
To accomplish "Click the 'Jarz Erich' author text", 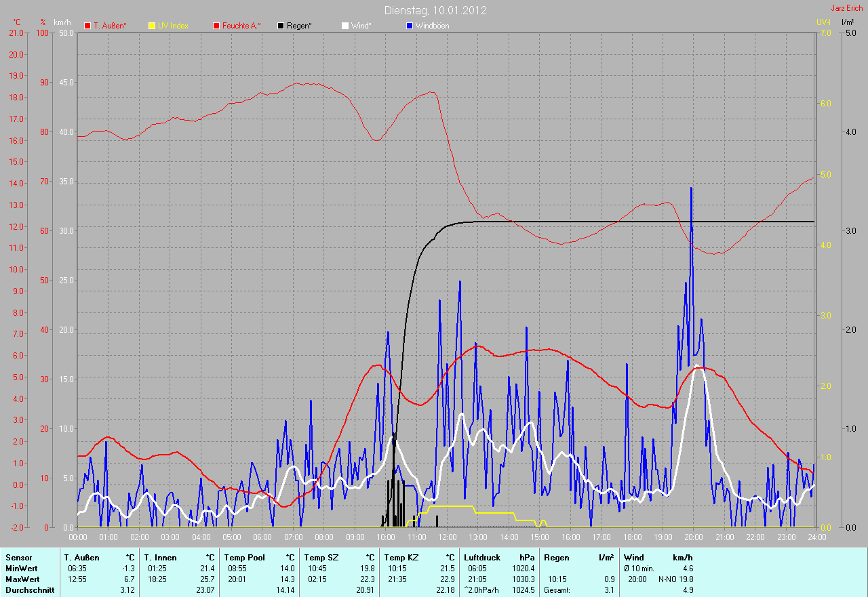I will [847, 7].
